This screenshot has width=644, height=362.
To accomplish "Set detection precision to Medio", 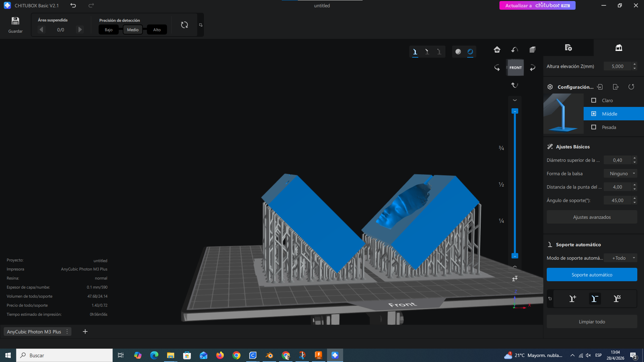I will point(133,30).
